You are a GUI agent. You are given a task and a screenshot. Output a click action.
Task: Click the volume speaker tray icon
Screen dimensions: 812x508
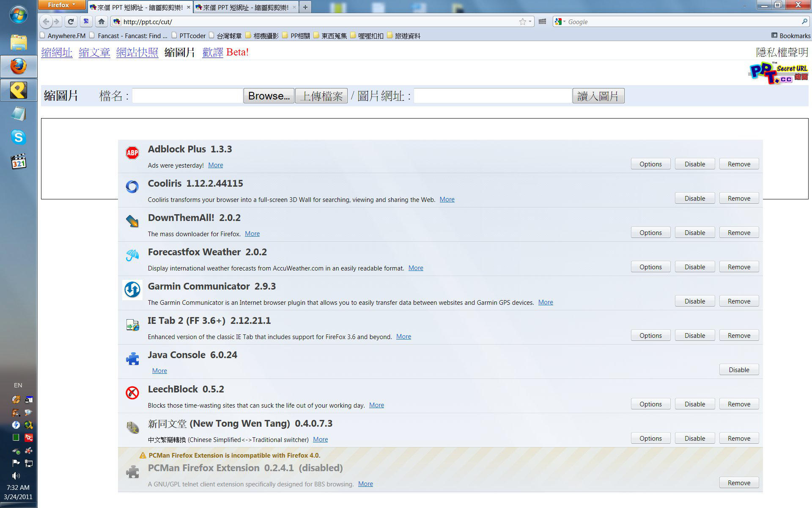pyautogui.click(x=16, y=475)
